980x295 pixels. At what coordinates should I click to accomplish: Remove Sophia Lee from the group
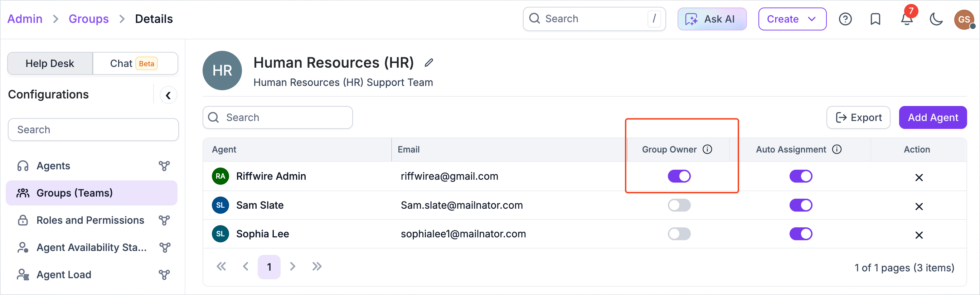[919, 235]
